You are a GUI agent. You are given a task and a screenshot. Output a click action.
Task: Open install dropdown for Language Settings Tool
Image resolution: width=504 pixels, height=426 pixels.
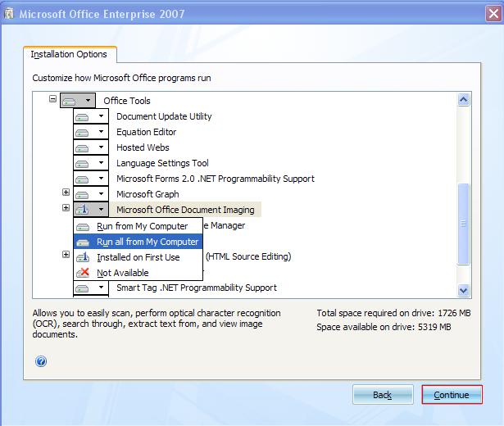coord(91,163)
